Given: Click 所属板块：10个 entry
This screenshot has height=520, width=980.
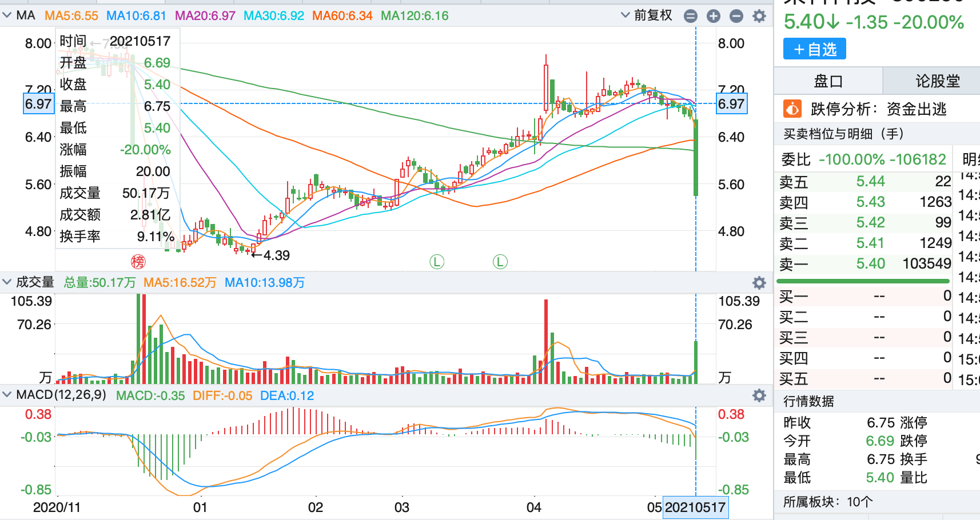Looking at the screenshot, I should [828, 502].
